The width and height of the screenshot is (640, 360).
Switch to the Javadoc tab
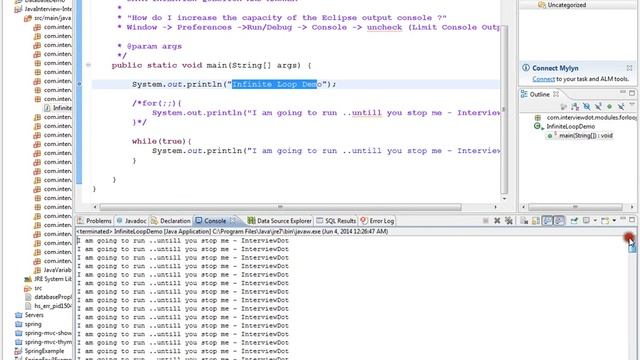pos(131,221)
